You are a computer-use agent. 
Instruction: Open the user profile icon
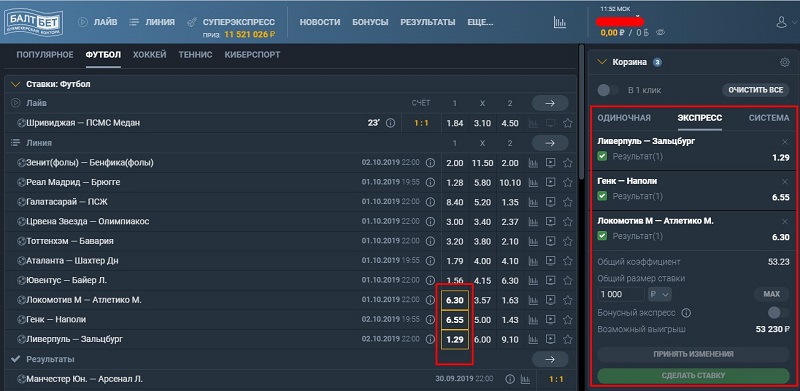(x=781, y=22)
